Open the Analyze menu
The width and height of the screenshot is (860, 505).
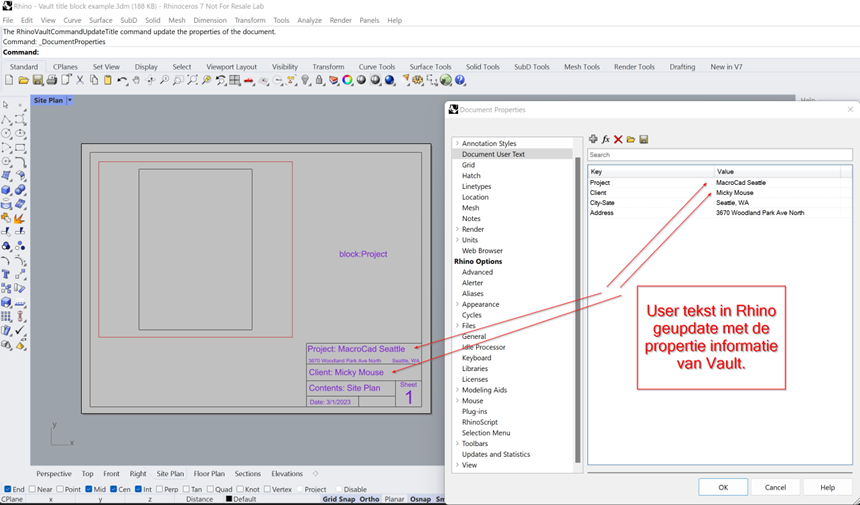pos(309,20)
